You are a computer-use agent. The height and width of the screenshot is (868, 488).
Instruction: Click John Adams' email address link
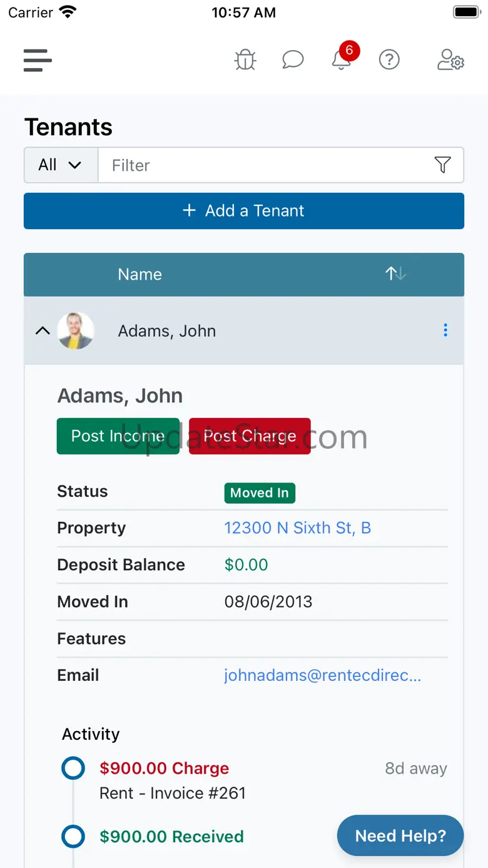322,675
